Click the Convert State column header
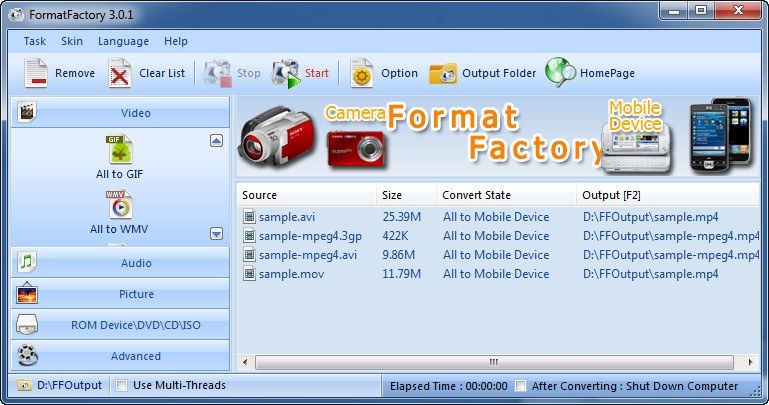 tap(506, 195)
